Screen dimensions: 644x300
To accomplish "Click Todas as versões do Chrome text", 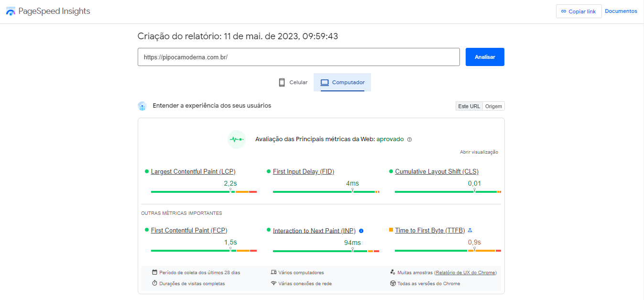I will click(429, 283).
